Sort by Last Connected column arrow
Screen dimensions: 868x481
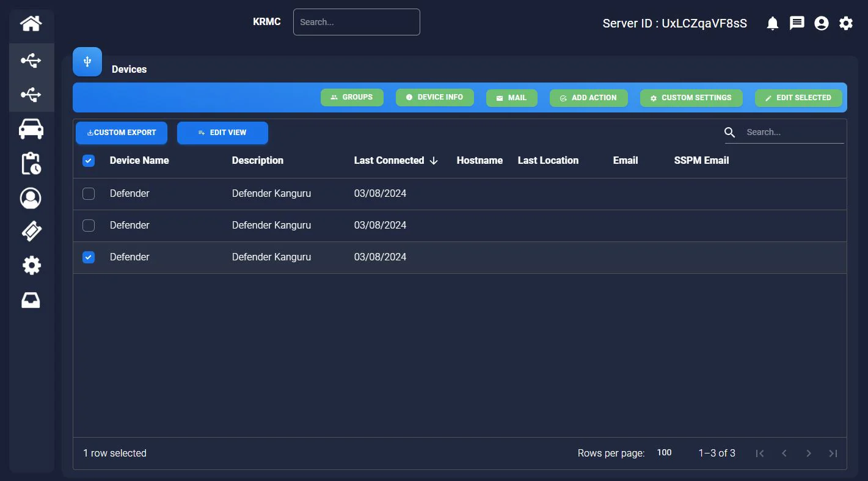click(434, 161)
